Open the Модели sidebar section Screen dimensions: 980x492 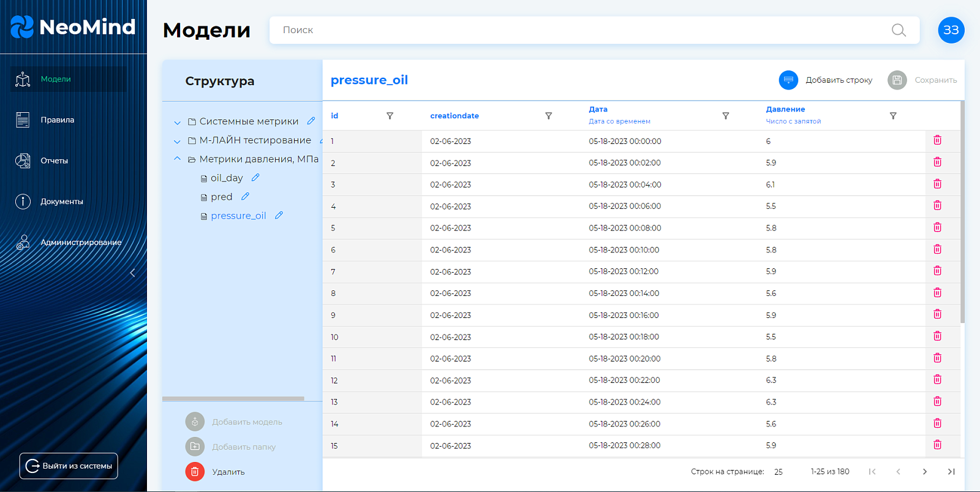69,79
